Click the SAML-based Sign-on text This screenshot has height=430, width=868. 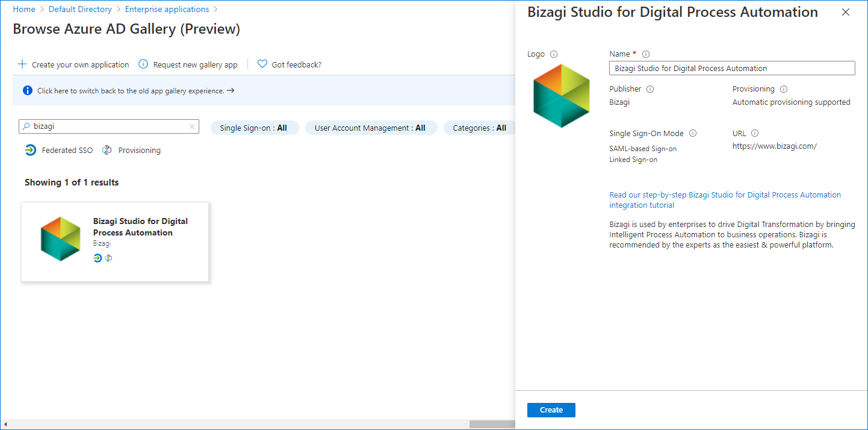[x=643, y=149]
